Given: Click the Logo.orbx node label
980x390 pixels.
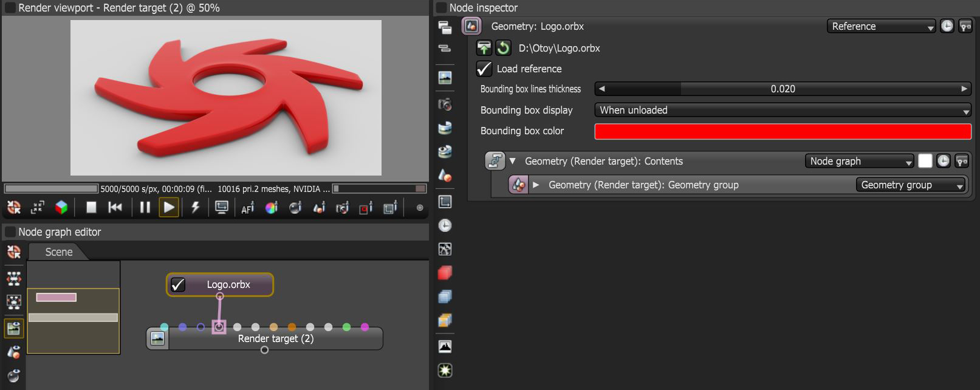Looking at the screenshot, I should [x=228, y=284].
